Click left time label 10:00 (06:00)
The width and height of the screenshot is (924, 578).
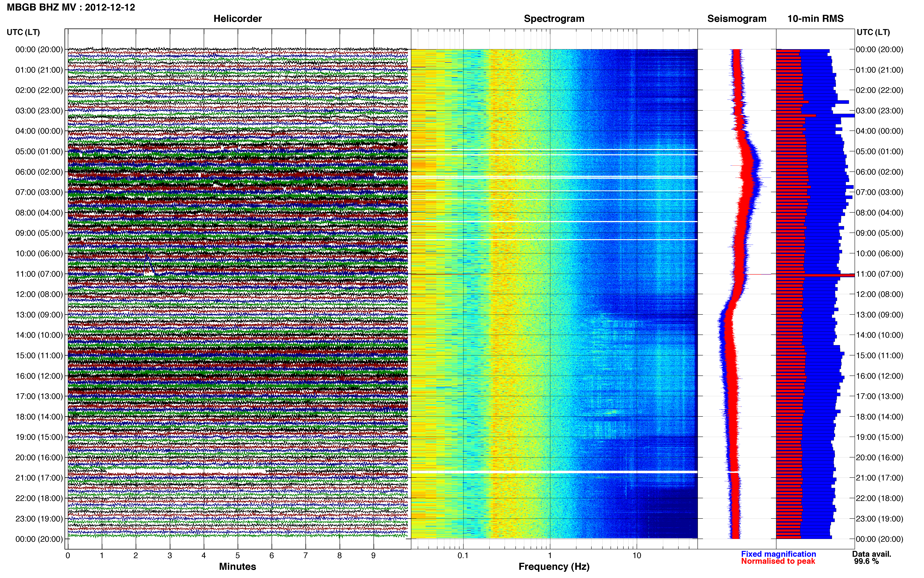coord(39,253)
